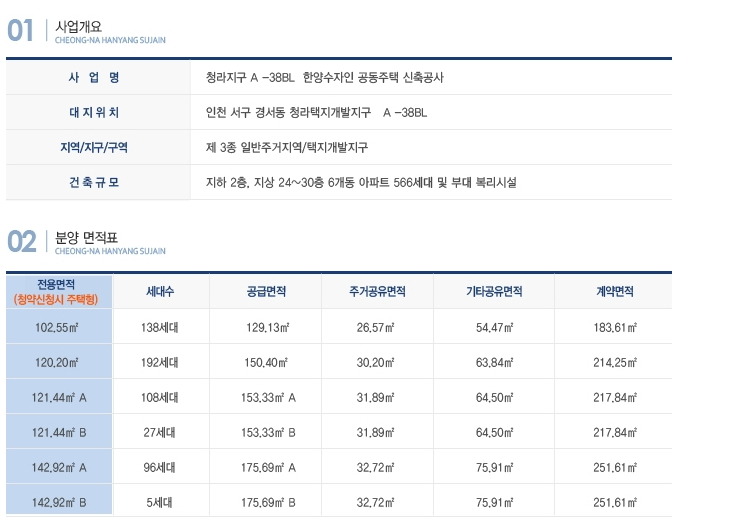Select the 214.25㎡ contract area value
The image size is (737, 524).
tap(615, 362)
